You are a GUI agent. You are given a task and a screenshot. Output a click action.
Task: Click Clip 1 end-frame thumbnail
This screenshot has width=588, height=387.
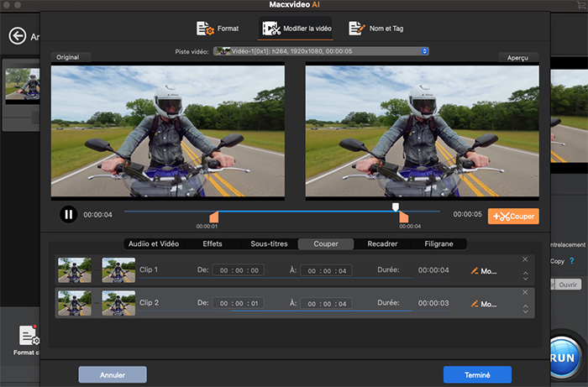118,269
